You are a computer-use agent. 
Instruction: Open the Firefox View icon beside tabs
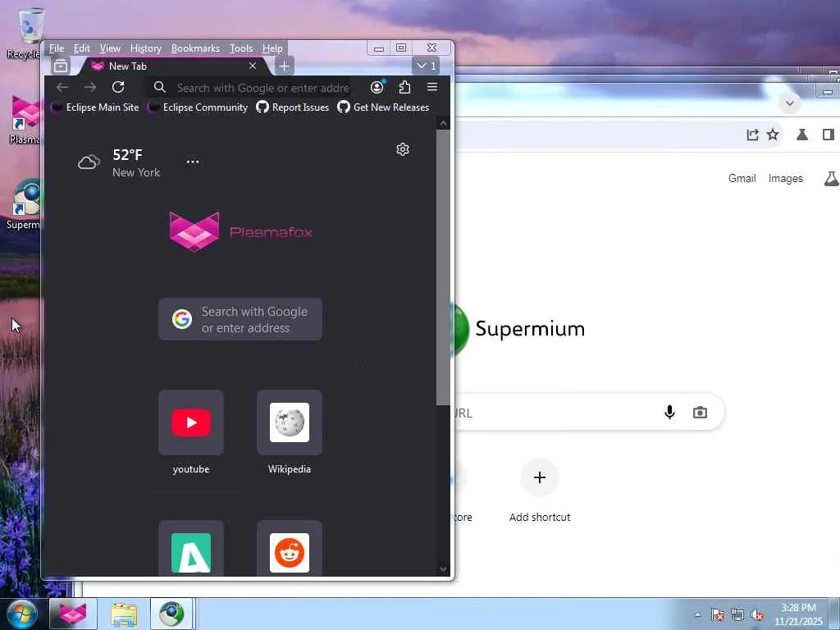click(x=61, y=66)
